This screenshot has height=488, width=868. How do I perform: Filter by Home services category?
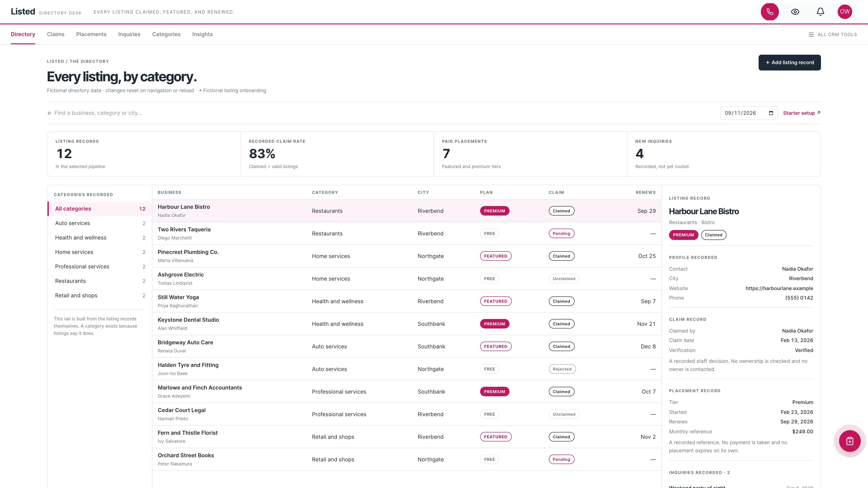100,252
